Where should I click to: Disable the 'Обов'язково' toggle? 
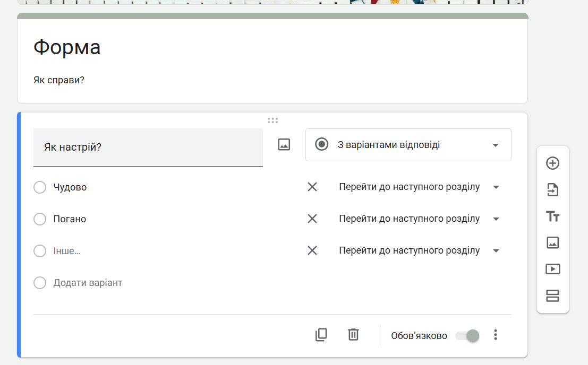point(467,335)
